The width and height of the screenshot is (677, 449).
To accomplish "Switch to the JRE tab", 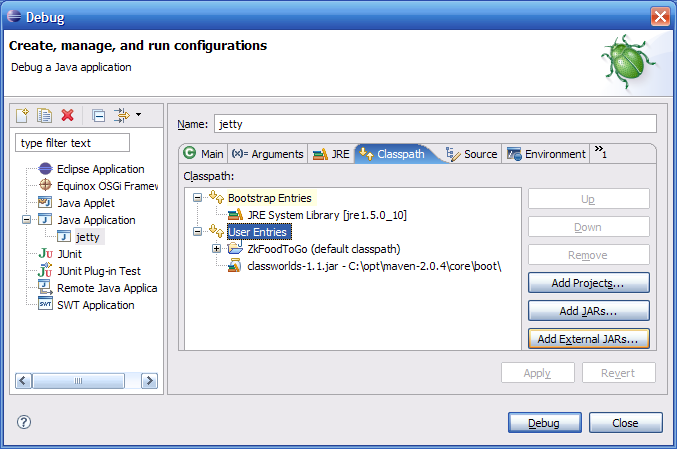I will 331,154.
